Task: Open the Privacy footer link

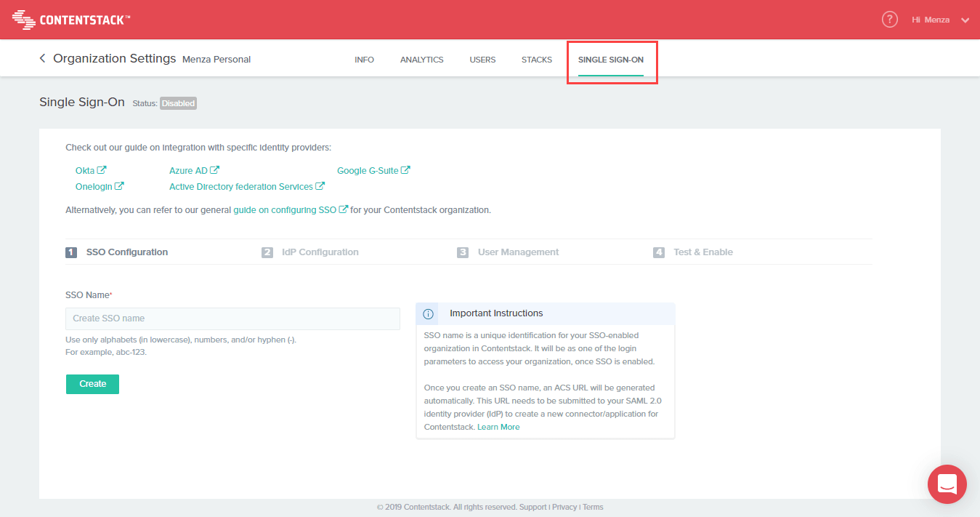Action: pyautogui.click(x=564, y=507)
